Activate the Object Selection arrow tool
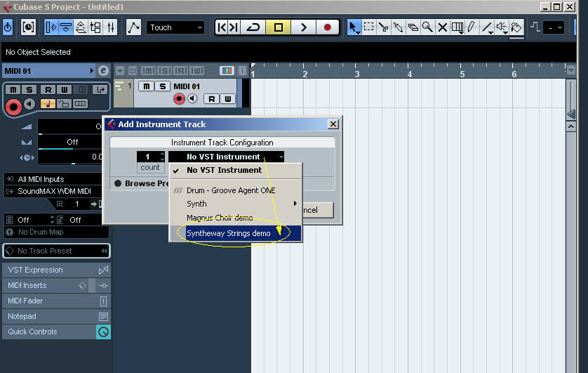The image size is (588, 373). (x=354, y=27)
